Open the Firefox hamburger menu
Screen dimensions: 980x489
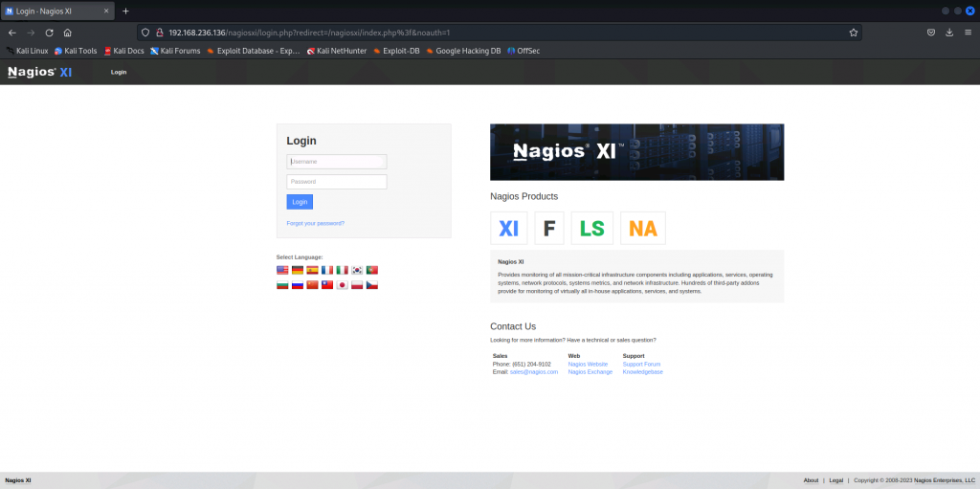968,33
